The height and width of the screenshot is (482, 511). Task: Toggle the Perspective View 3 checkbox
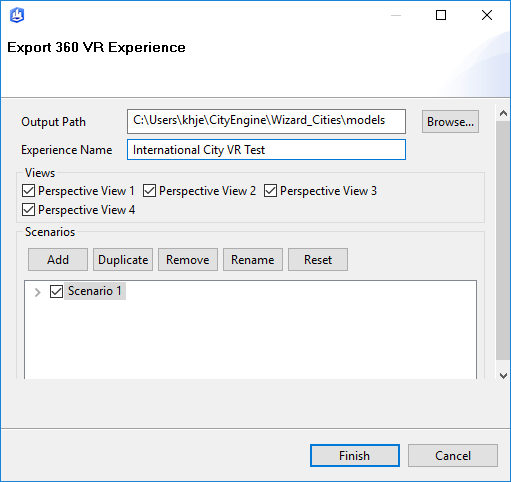[x=270, y=191]
